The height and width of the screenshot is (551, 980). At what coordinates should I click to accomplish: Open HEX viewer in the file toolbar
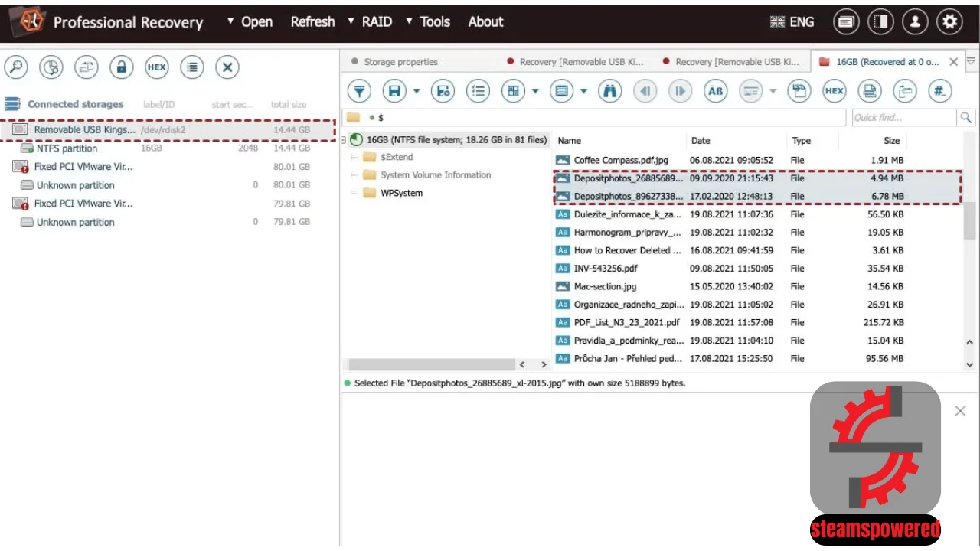[835, 92]
